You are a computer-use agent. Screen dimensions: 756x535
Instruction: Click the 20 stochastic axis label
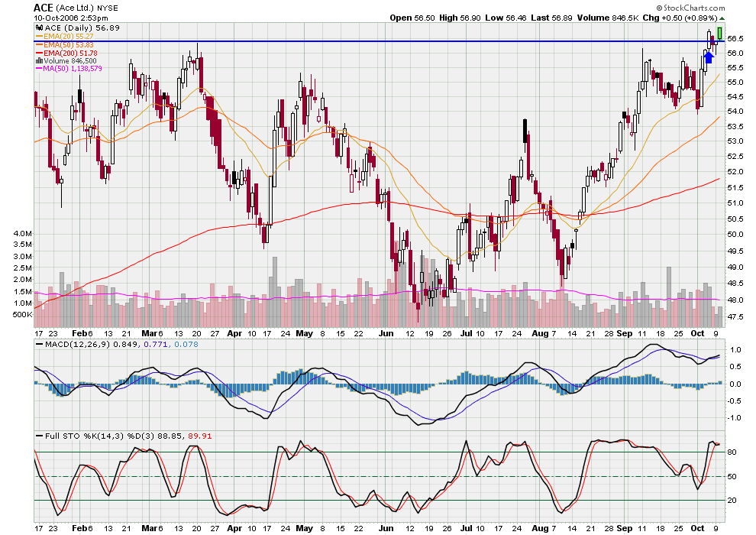(x=732, y=501)
